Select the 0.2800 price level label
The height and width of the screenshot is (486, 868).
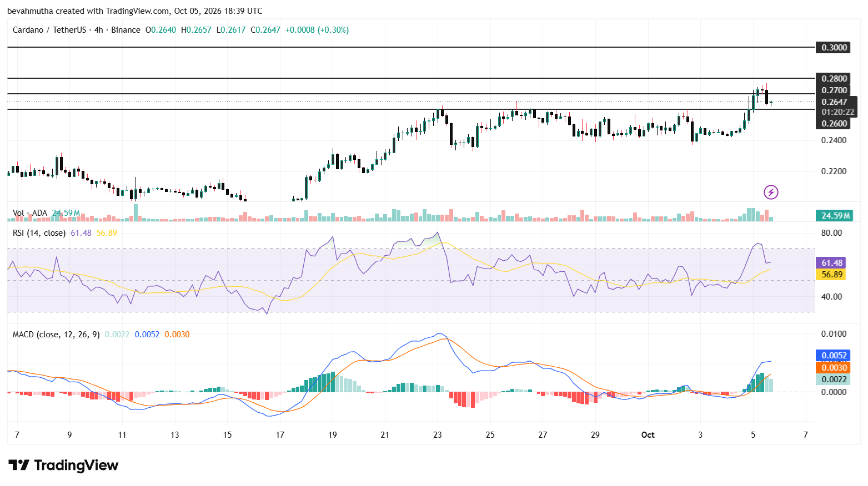pyautogui.click(x=834, y=78)
